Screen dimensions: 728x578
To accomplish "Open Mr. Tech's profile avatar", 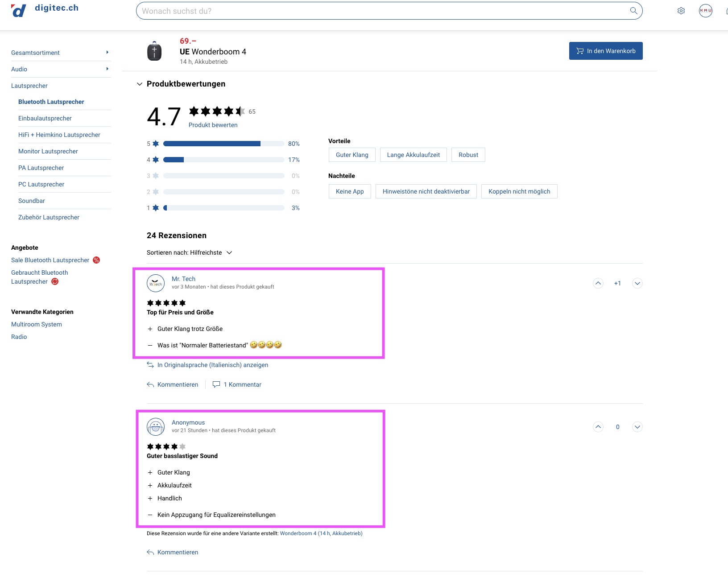I will pyautogui.click(x=156, y=283).
